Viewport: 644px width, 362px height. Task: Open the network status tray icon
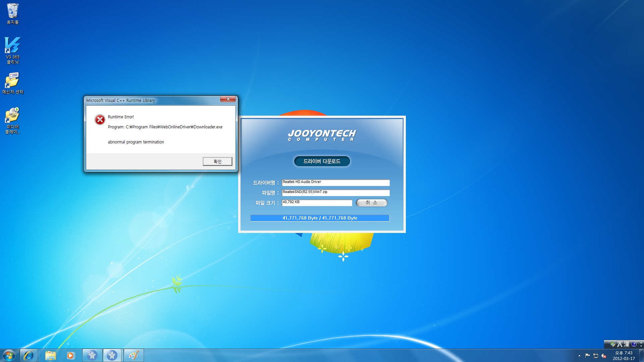point(596,356)
